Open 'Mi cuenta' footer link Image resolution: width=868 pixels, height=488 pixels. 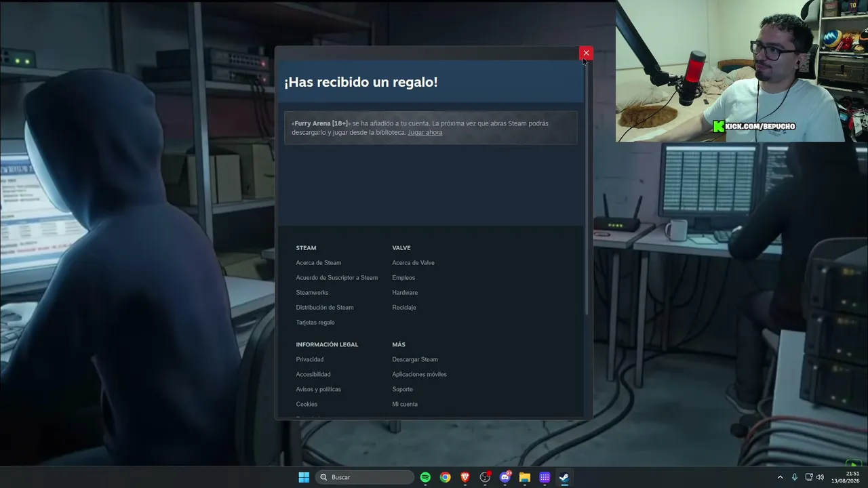click(405, 405)
